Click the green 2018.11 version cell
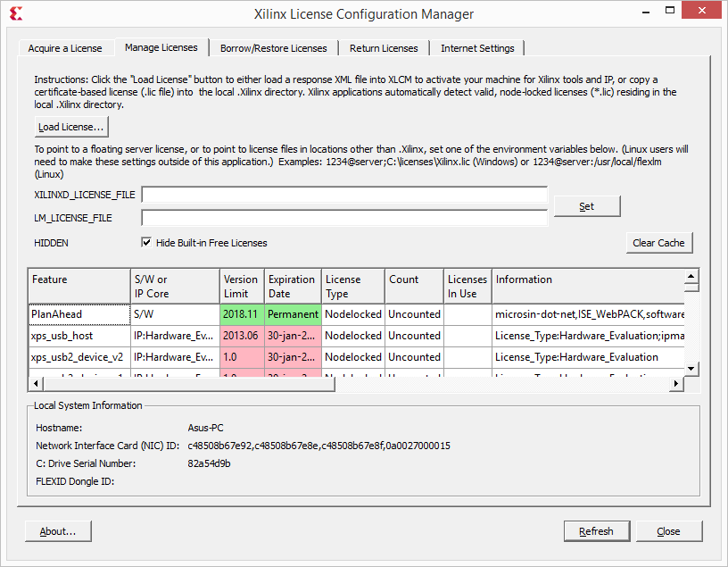 coord(242,314)
